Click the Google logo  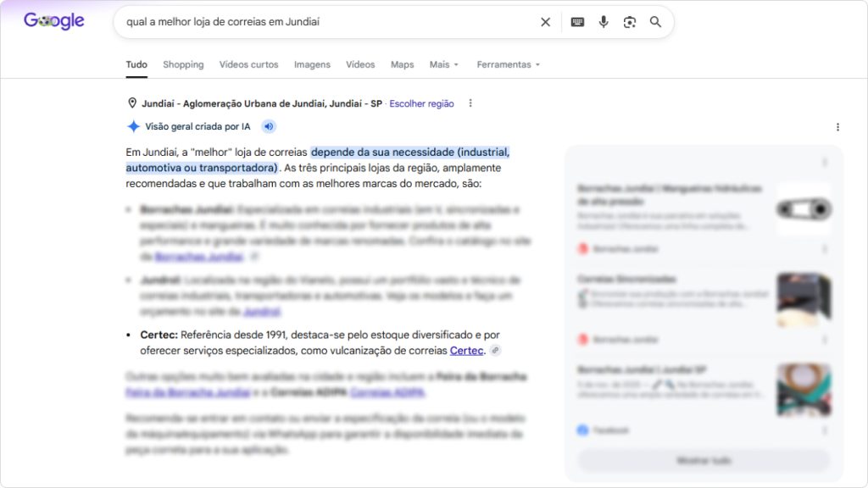(x=53, y=21)
